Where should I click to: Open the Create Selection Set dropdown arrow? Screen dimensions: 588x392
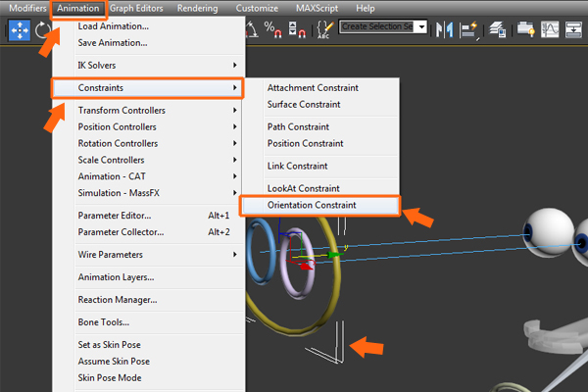coord(421,26)
